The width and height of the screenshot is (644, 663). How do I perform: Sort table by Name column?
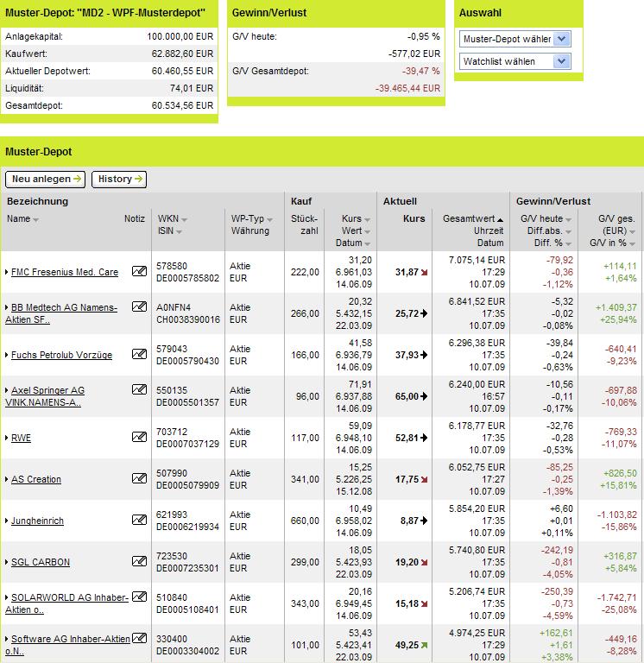[x=22, y=219]
